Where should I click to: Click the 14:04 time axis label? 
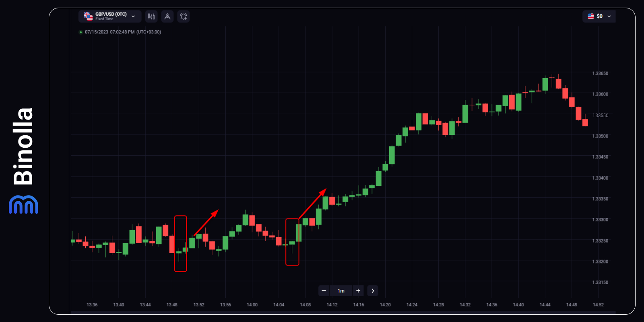coord(279,305)
